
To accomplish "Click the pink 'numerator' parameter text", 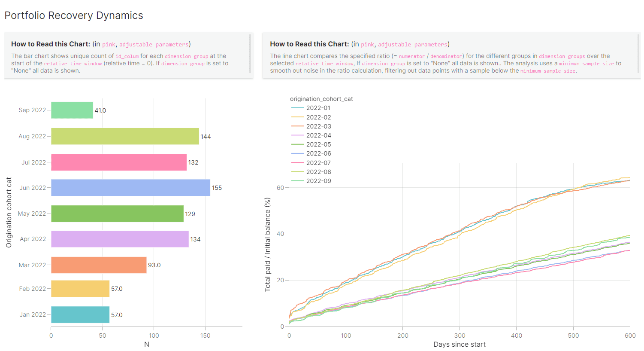I will click(412, 56).
